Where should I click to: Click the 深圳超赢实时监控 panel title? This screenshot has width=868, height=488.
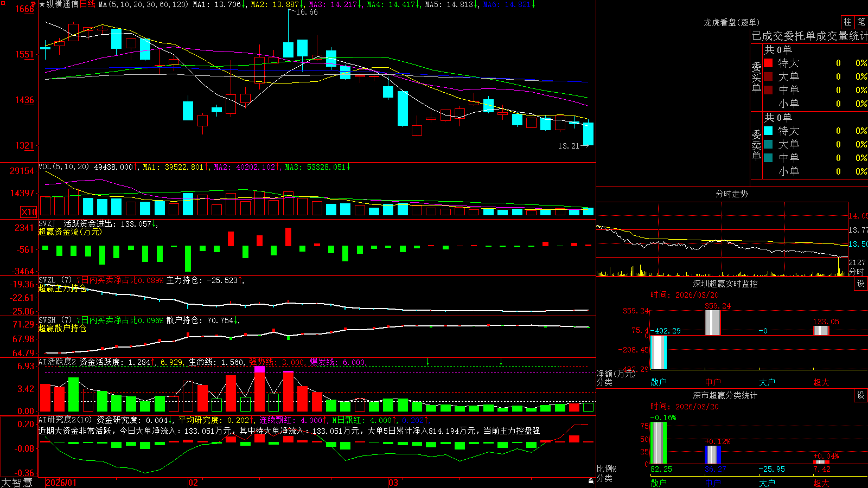[x=725, y=284]
